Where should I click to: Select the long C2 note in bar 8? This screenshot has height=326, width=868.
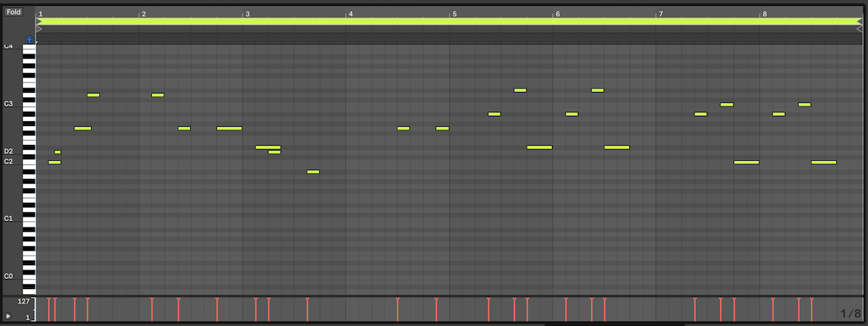coord(823,162)
